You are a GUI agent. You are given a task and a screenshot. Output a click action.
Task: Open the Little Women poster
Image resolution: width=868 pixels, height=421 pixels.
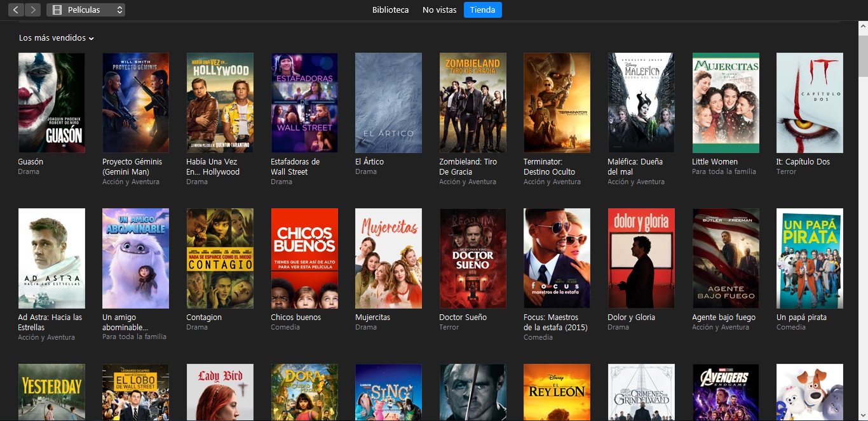tap(726, 103)
